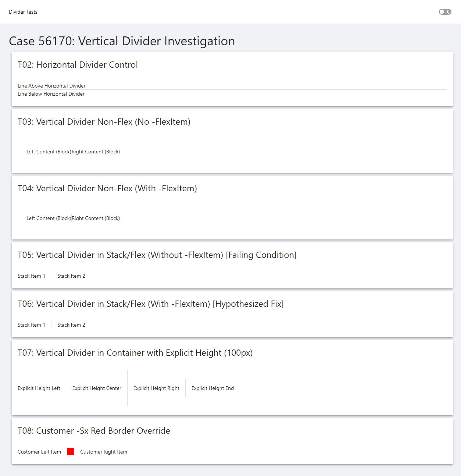The width and height of the screenshot is (461, 476).
Task: Click the Case 56170 page heading
Action: click(x=122, y=41)
